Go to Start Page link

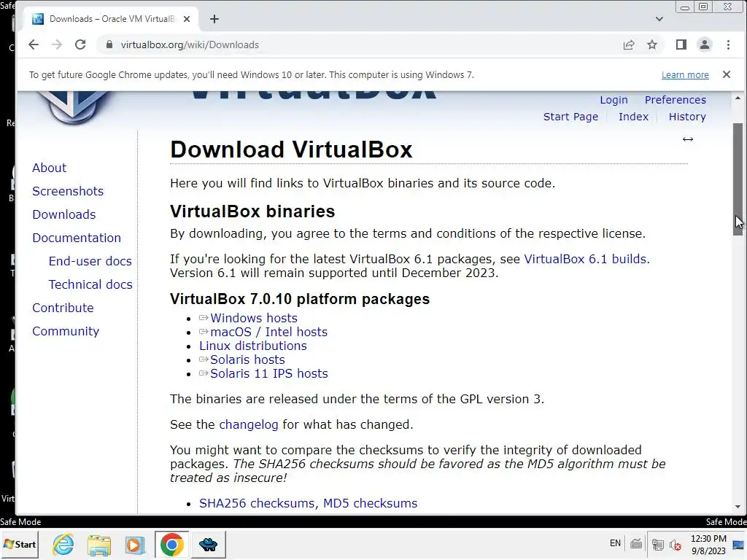coord(570,117)
